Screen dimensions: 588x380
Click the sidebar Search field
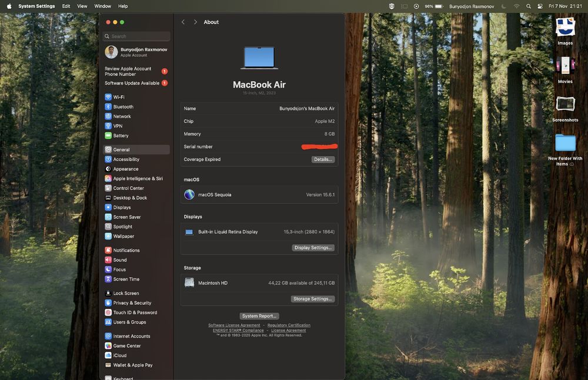pos(136,36)
